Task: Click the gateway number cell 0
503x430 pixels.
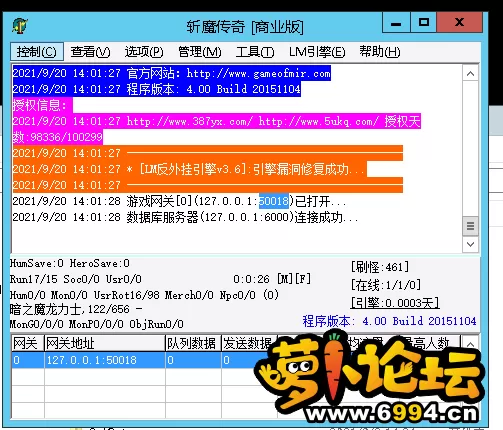Action: (x=28, y=360)
